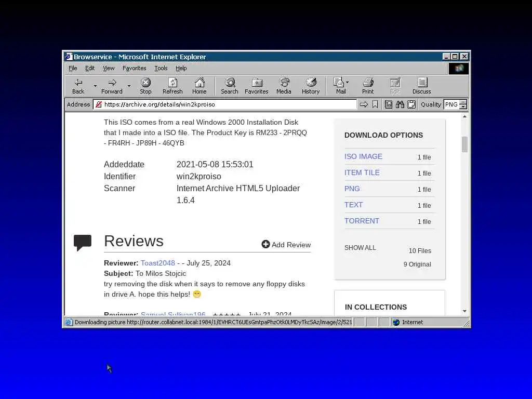Click the identifier value win2kproiso
The height and width of the screenshot is (399, 532).
tap(199, 177)
